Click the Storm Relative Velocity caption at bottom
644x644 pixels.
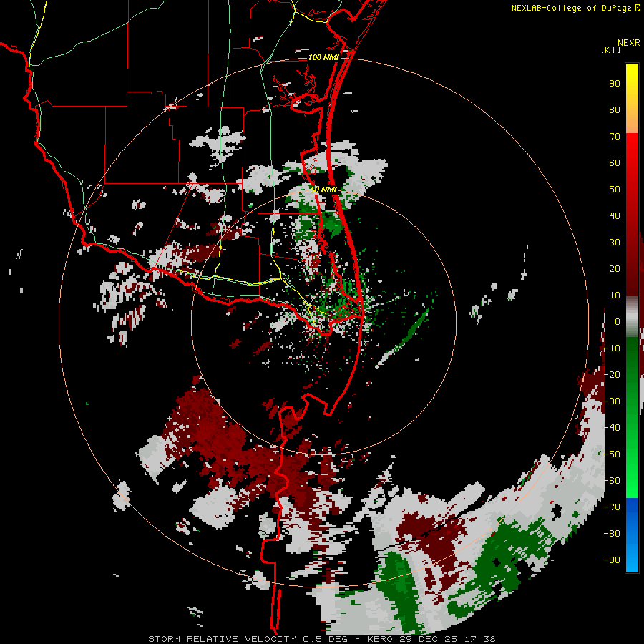[x=322, y=639]
